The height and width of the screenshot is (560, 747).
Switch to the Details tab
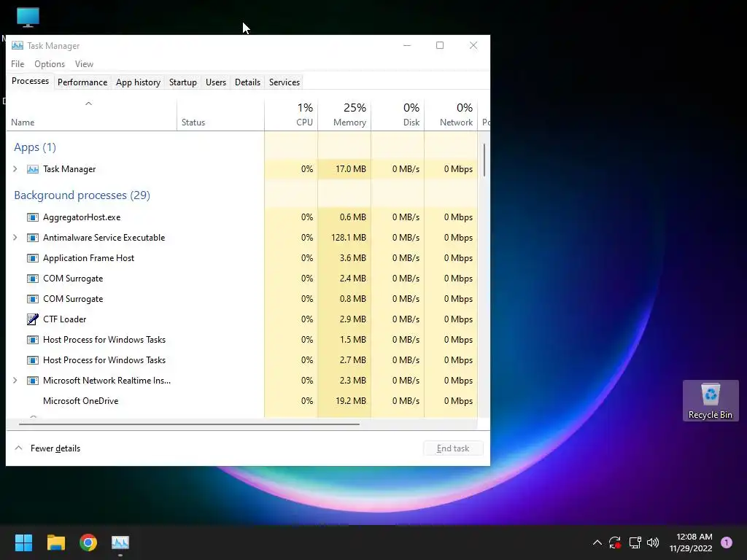(x=248, y=82)
